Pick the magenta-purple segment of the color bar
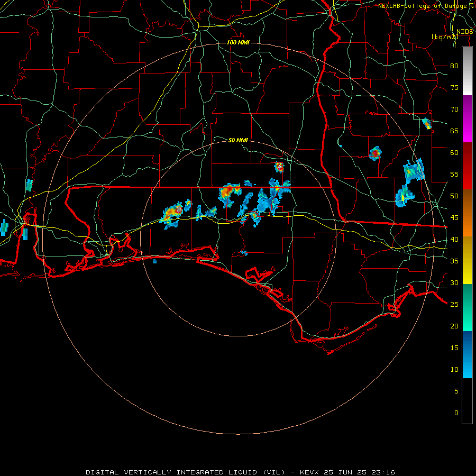 click(467, 119)
